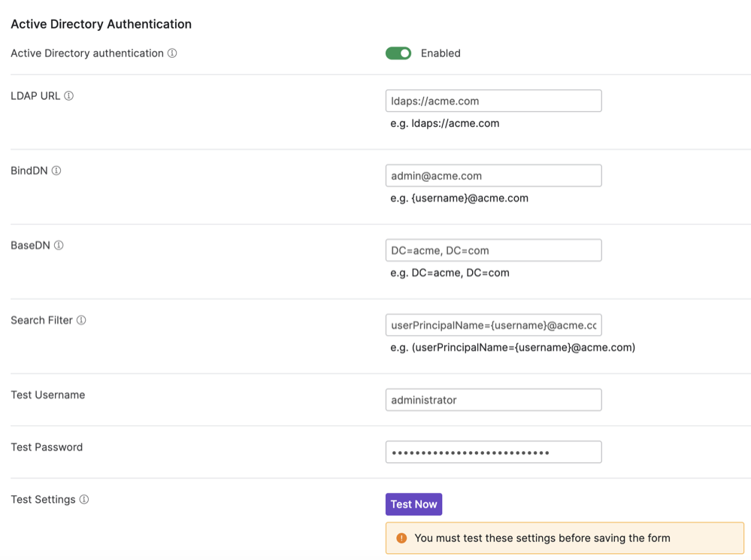Click the Active Directory Authentication heading
751x560 pixels.
click(101, 23)
